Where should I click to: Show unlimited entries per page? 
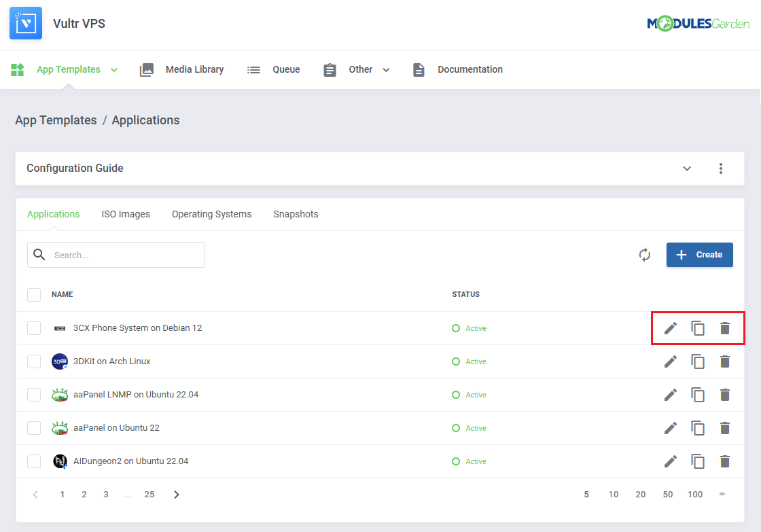(722, 494)
